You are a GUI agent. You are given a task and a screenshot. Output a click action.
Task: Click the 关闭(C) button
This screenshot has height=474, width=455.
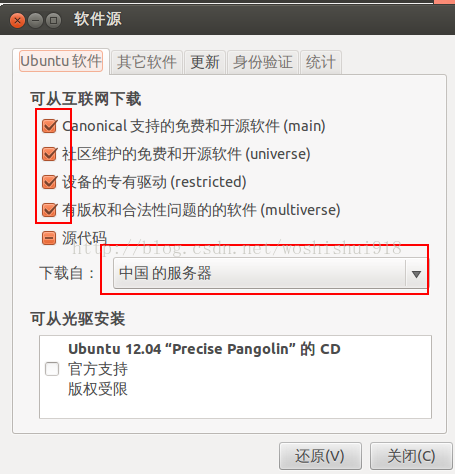click(411, 456)
